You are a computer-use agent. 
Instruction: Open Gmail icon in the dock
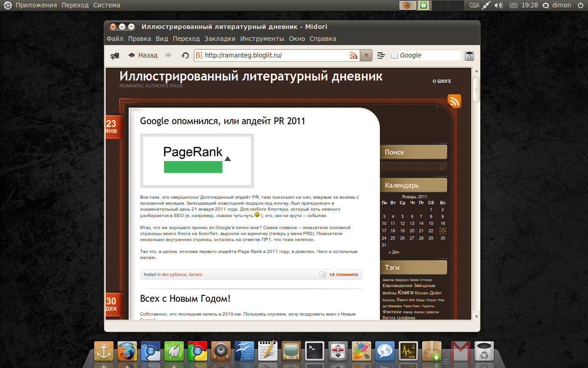pos(460,351)
